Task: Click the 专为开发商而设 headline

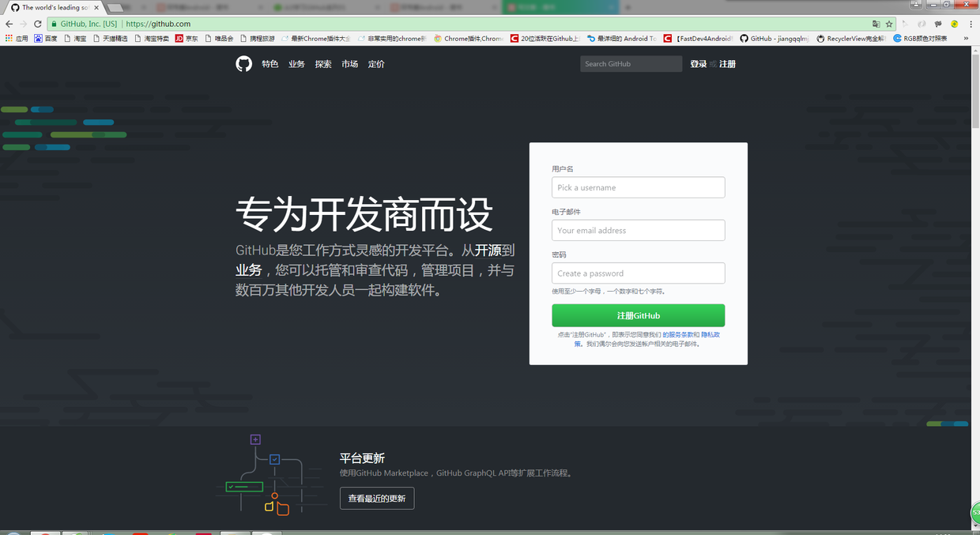Action: 364,214
